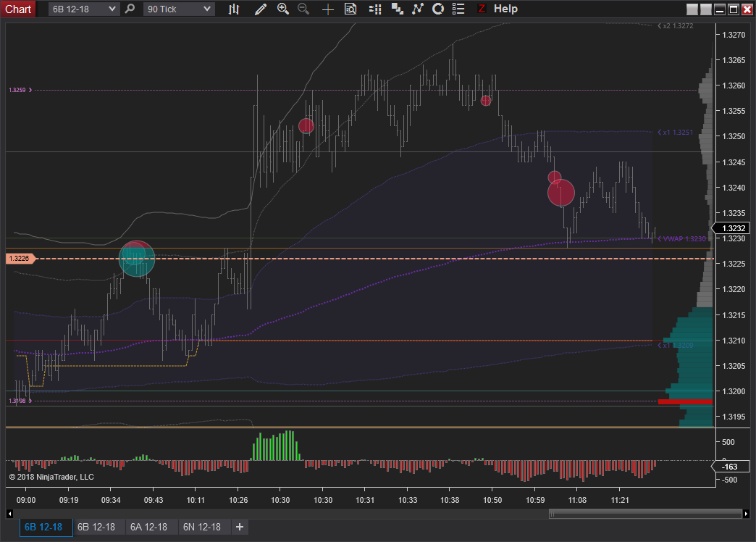Click the indicator value marker -163
Image resolution: width=756 pixels, height=542 pixels.
click(x=731, y=466)
